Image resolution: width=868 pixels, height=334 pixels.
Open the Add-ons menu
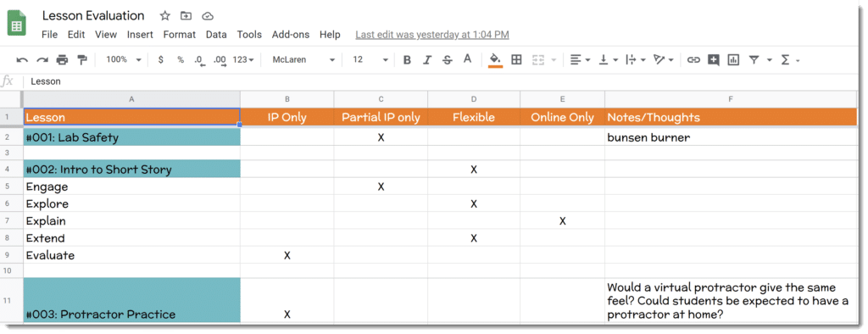[291, 35]
